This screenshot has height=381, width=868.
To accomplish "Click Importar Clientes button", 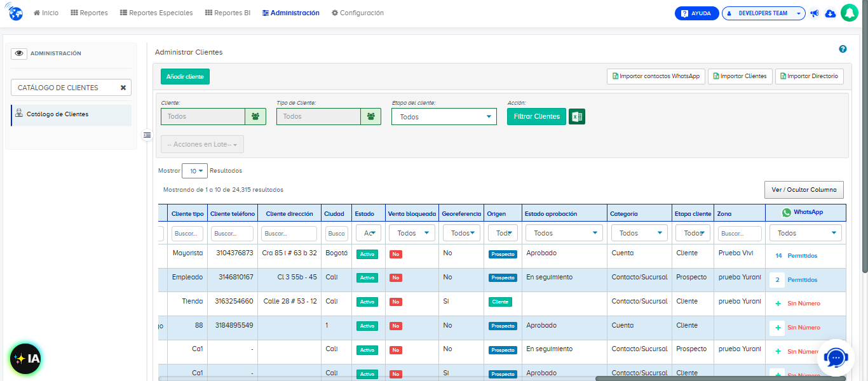I will coord(740,76).
